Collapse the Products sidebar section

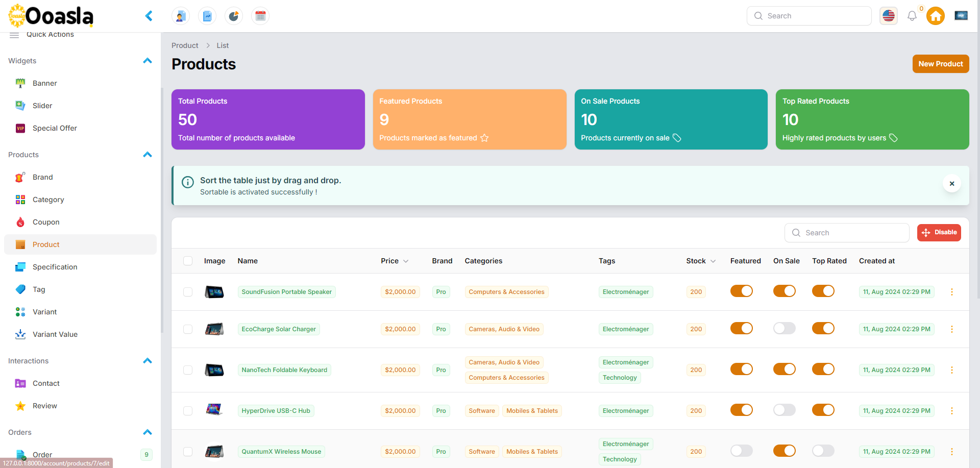pyautogui.click(x=148, y=155)
